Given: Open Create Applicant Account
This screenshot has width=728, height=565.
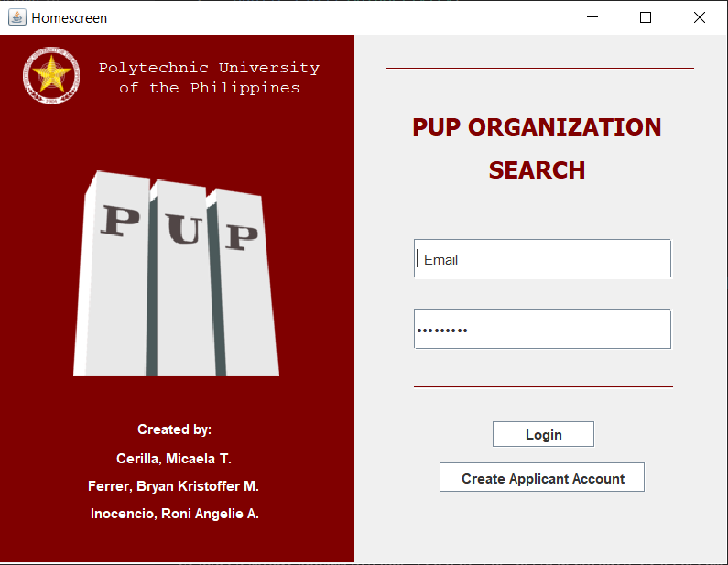Looking at the screenshot, I should coord(542,477).
